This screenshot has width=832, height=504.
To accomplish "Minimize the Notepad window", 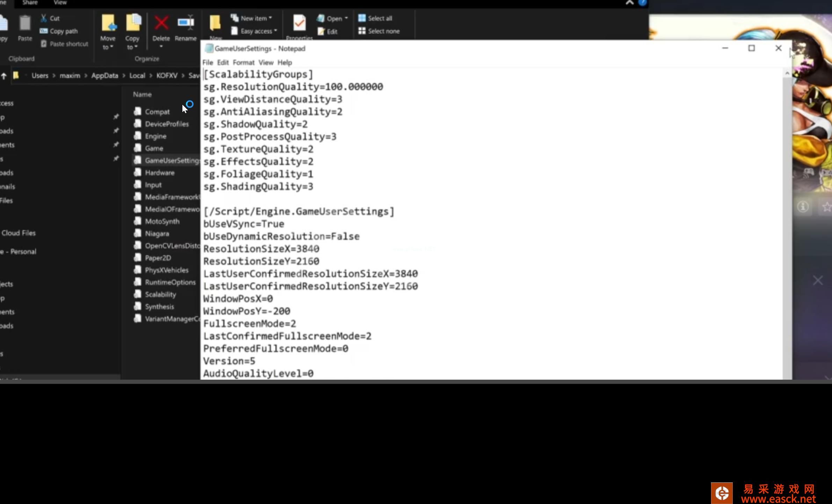I will 725,48.
